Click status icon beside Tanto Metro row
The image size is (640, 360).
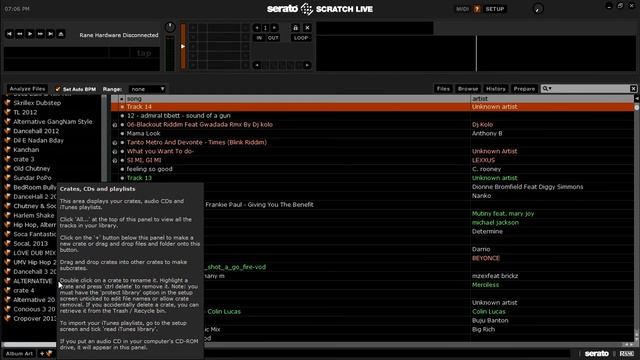(x=115, y=143)
